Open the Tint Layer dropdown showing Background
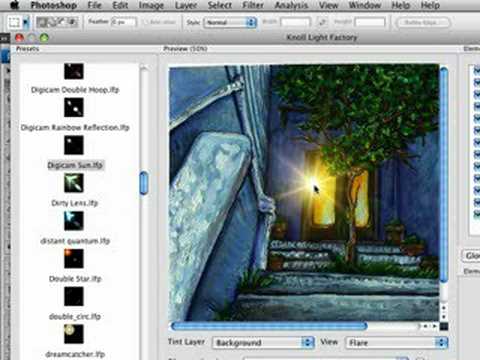 263,342
